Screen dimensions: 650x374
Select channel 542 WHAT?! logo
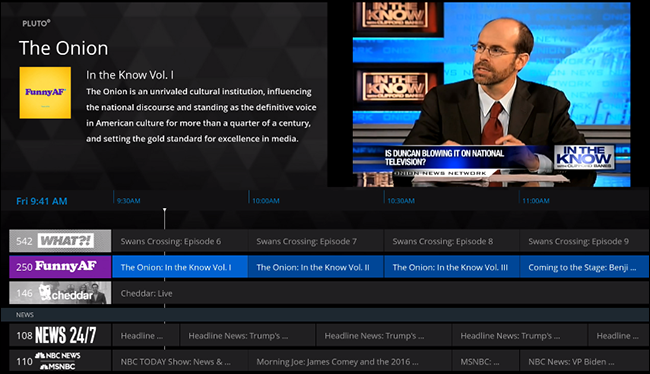pyautogui.click(x=60, y=241)
